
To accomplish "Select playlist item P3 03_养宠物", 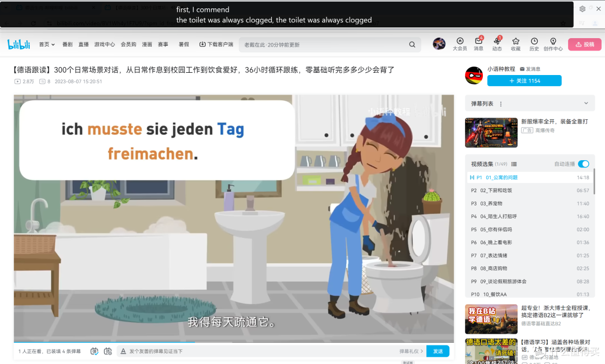I will pos(529,204).
